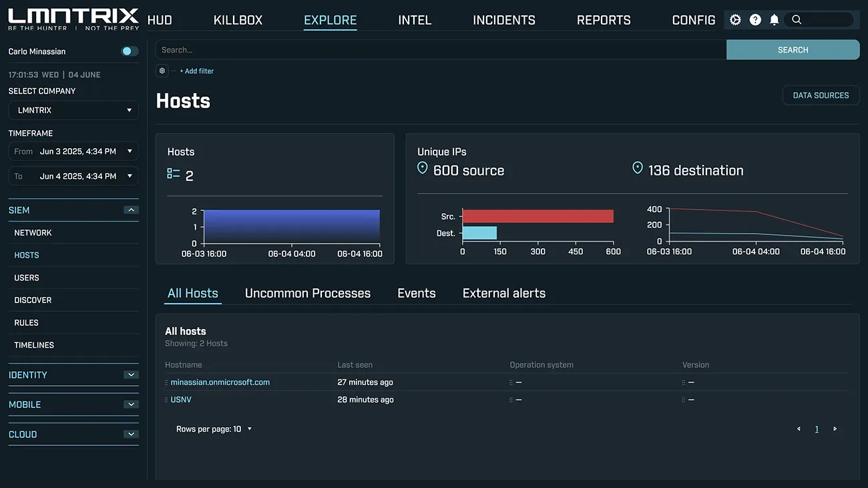Click the '28 minutes ago' cell
This screenshot has height=488, width=868.
pyautogui.click(x=365, y=400)
